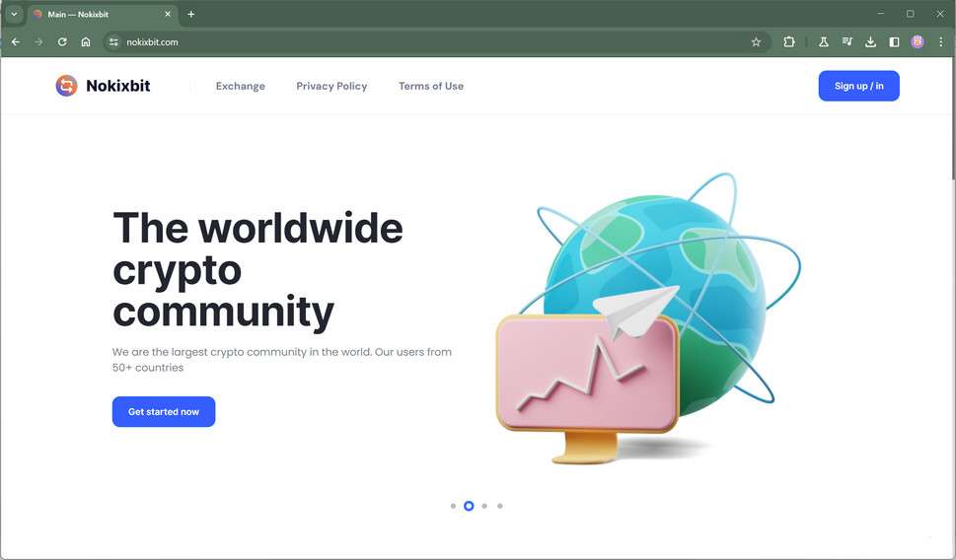Bookmark this page with the star icon

click(x=756, y=42)
